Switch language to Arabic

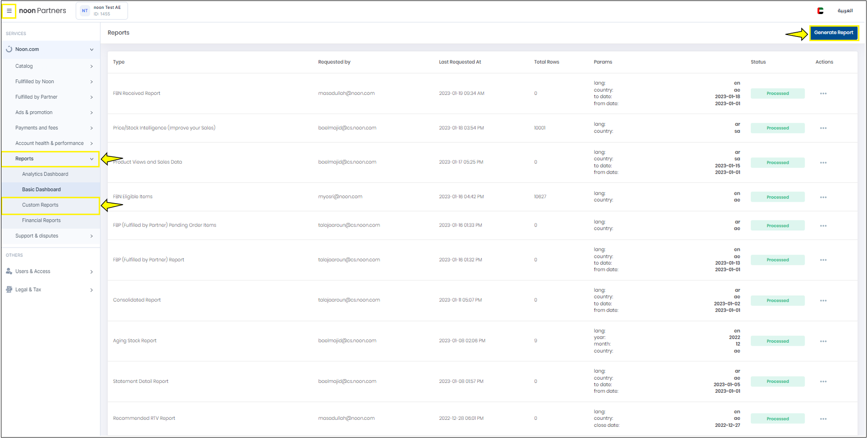coord(845,11)
